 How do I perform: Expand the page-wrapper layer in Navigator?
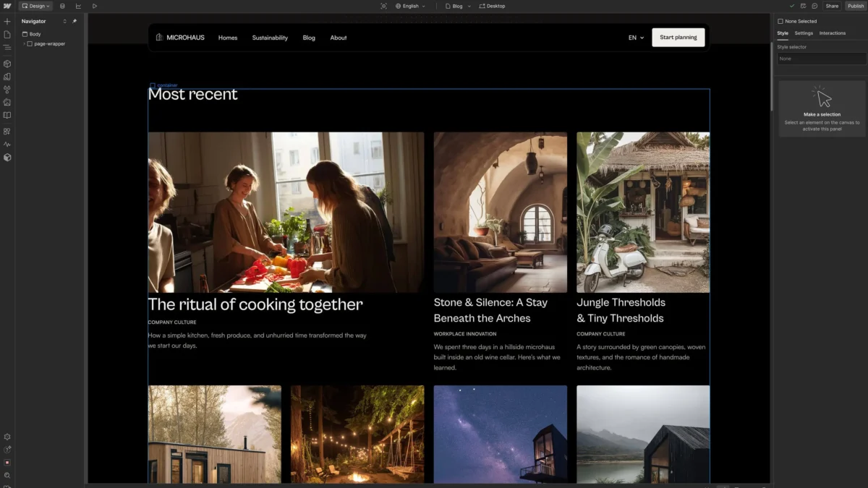pos(25,43)
